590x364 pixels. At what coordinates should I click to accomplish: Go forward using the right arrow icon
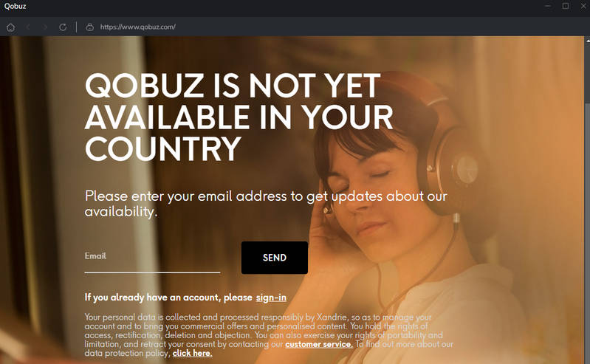45,27
